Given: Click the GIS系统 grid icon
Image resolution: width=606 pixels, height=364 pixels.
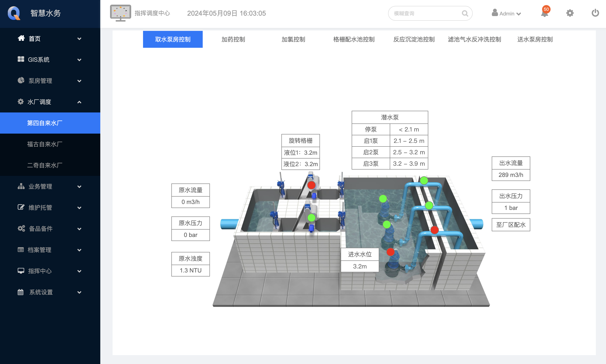Looking at the screenshot, I should click(21, 59).
